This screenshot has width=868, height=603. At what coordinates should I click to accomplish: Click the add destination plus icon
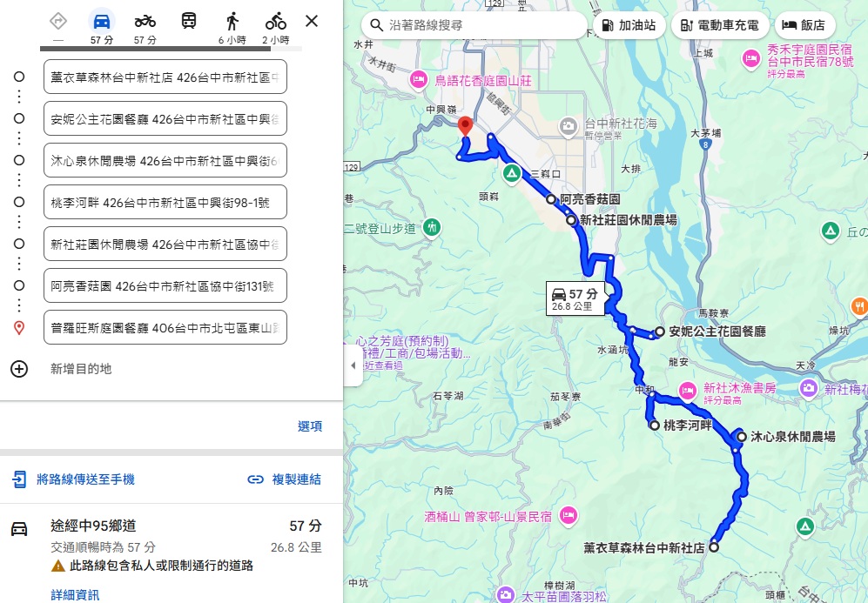click(19, 369)
